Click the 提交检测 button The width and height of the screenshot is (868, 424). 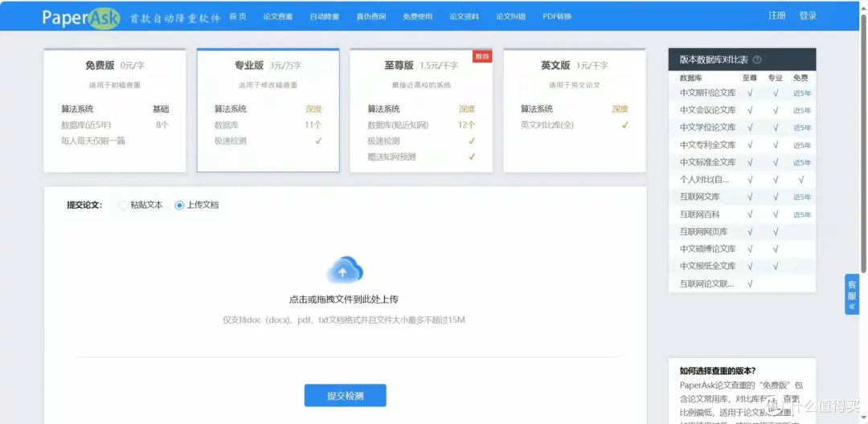coord(345,395)
